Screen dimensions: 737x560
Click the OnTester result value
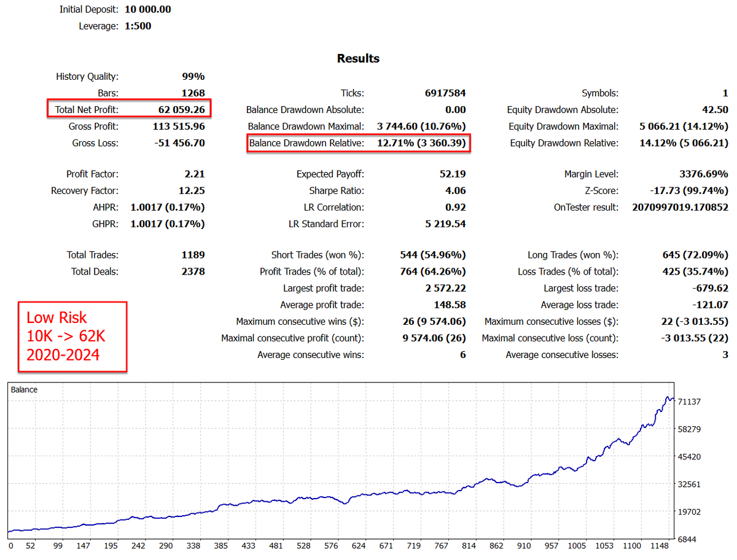[679, 208]
